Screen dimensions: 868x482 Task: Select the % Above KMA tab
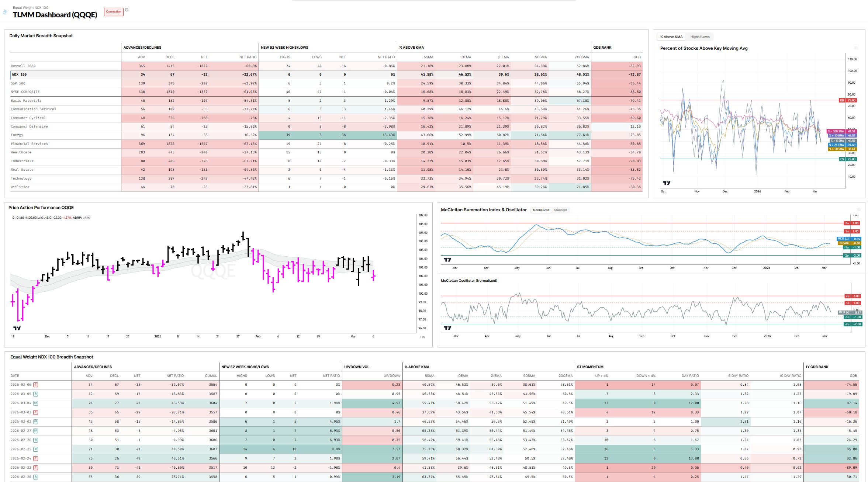click(x=671, y=37)
